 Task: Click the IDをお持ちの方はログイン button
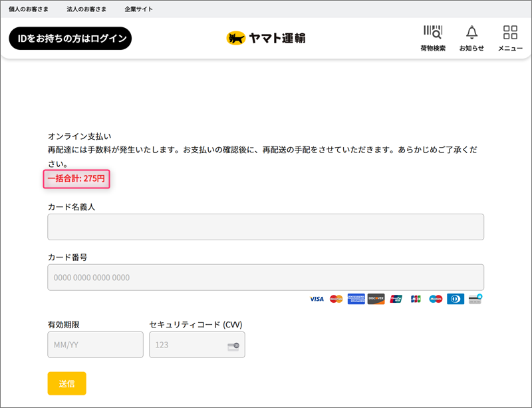(x=70, y=39)
